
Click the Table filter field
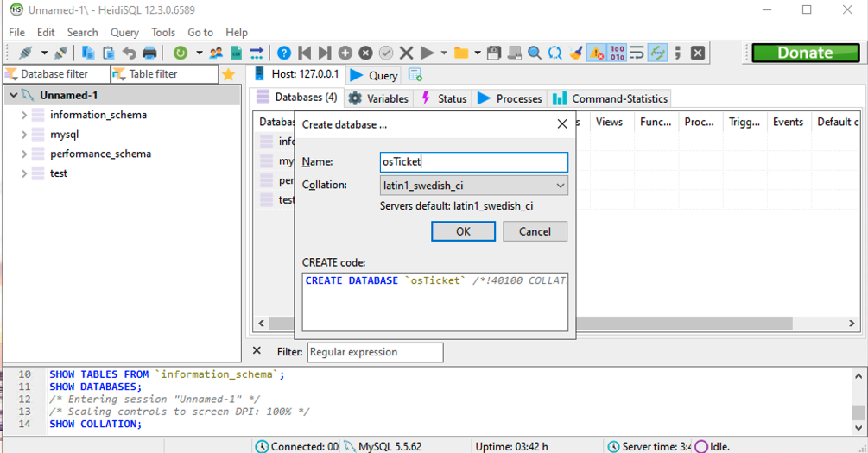[164, 74]
